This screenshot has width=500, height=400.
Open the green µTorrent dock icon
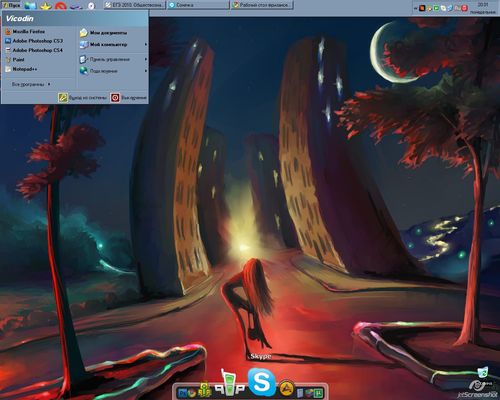coord(319,393)
